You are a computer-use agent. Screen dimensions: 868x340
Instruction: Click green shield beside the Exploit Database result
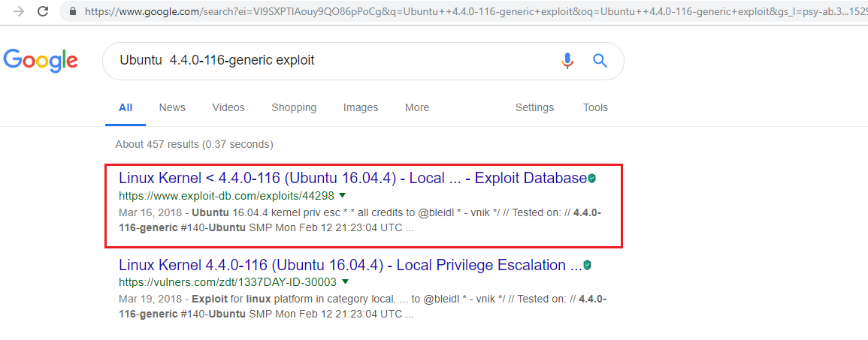point(592,179)
